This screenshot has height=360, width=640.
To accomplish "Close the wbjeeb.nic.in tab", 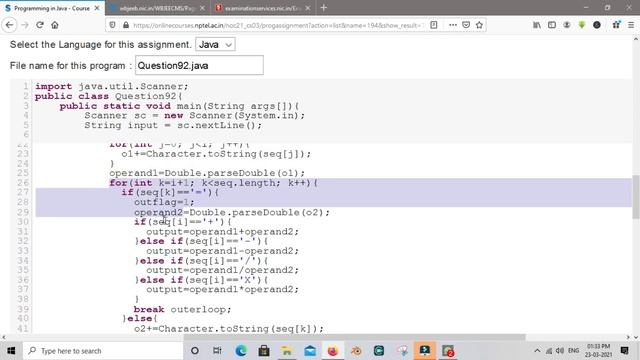I will pyautogui.click(x=202, y=8).
